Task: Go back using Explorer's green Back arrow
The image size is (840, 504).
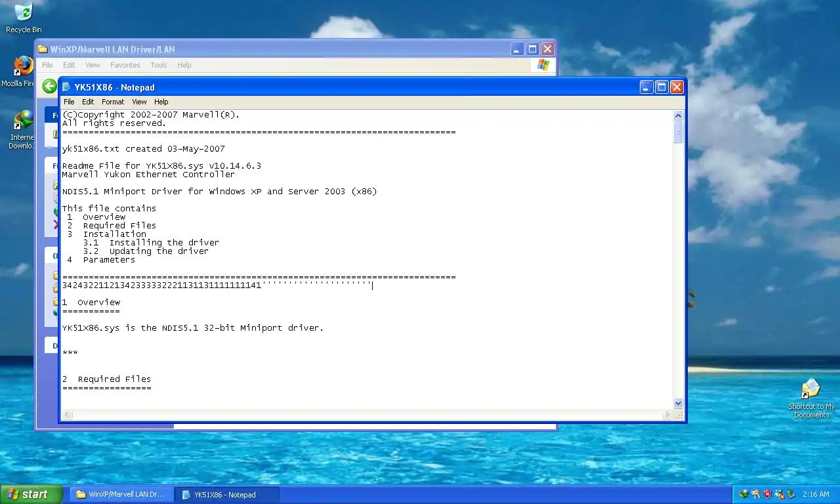Action: tap(50, 86)
